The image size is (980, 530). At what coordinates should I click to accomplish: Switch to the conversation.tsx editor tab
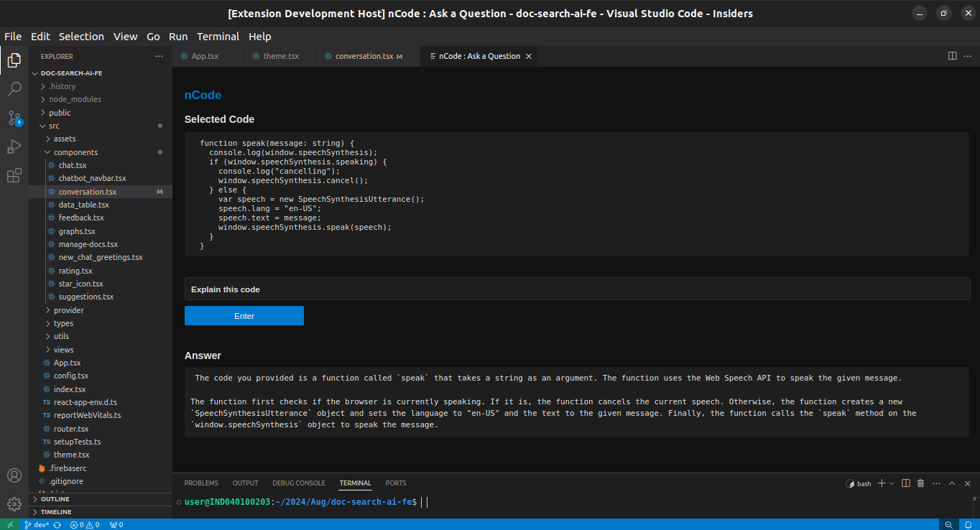coord(368,56)
